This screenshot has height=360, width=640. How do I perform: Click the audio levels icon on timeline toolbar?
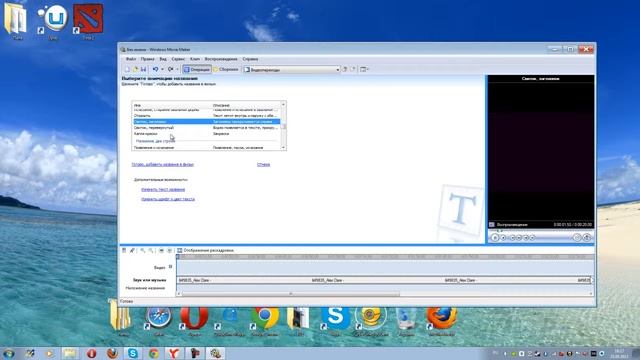pyautogui.click(x=124, y=250)
